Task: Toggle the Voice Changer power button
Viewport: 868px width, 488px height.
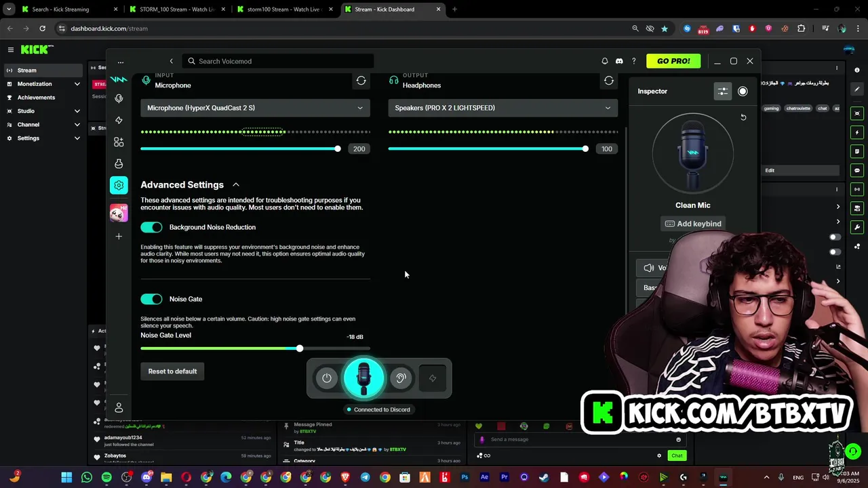Action: (327, 378)
